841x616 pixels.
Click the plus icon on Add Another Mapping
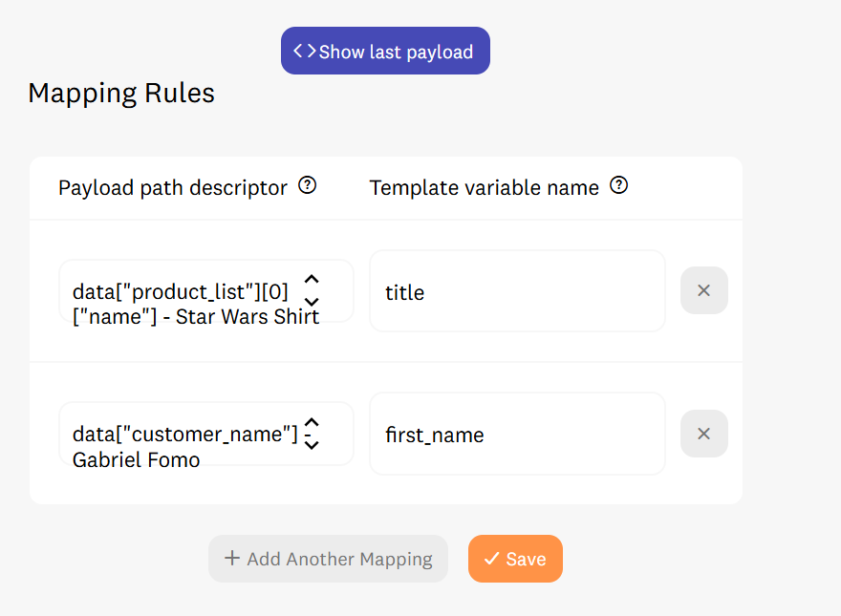click(x=232, y=558)
